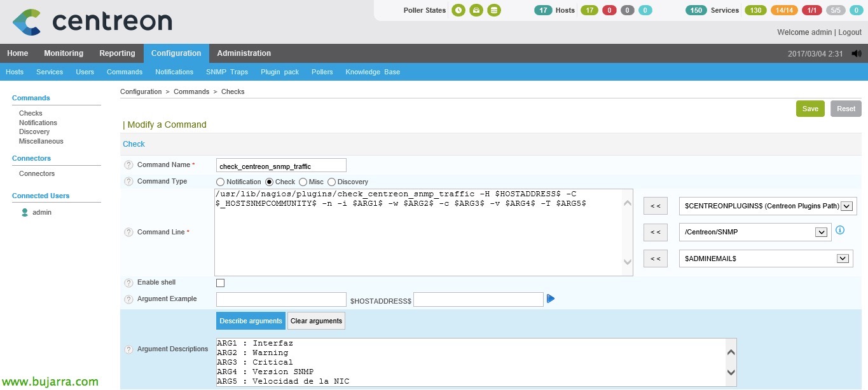
Task: Open help for Enable shell option
Action: [x=128, y=283]
